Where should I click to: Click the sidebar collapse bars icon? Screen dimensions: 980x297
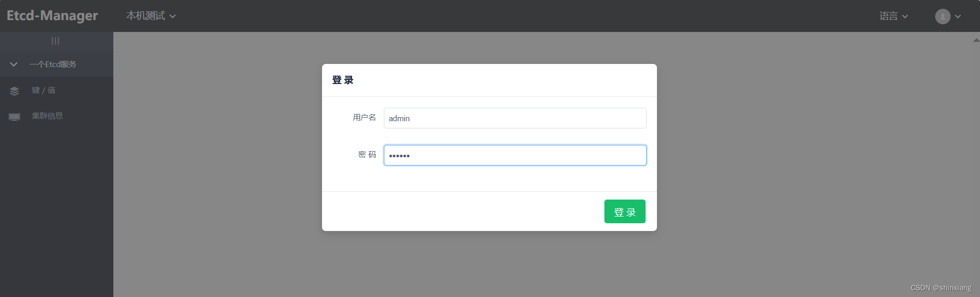pos(56,41)
